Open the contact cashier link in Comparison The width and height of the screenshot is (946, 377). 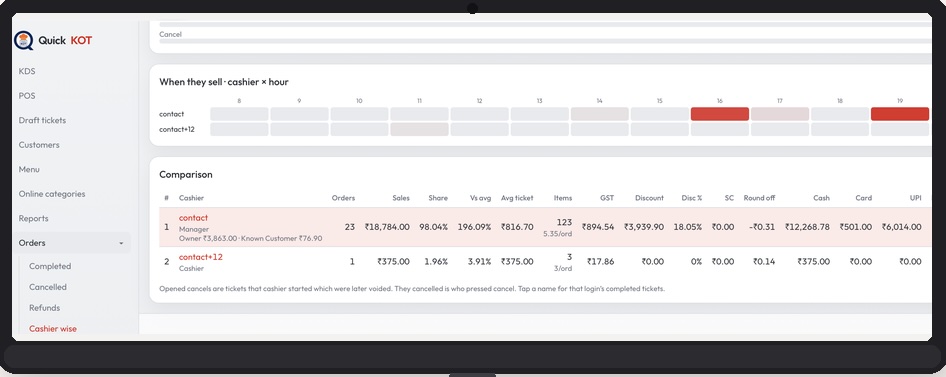click(x=193, y=218)
